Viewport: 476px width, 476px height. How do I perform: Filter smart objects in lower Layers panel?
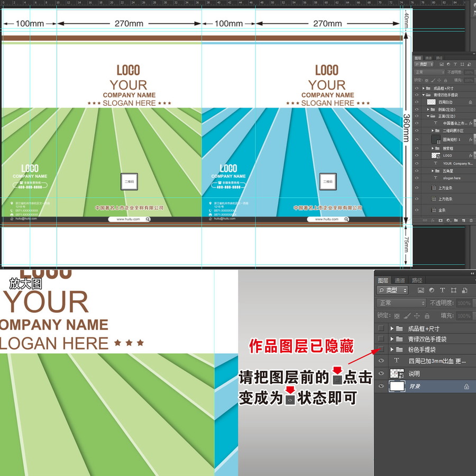point(464,290)
